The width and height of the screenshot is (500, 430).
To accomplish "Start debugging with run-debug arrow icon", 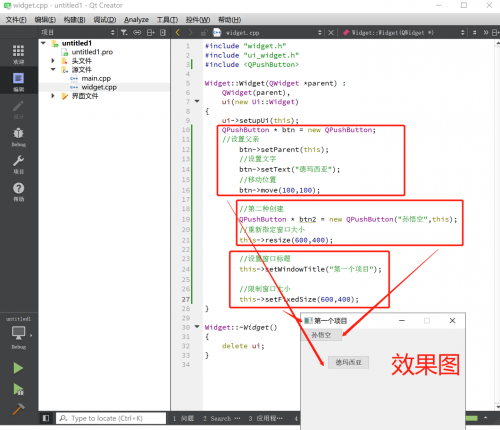I will pos(18,389).
